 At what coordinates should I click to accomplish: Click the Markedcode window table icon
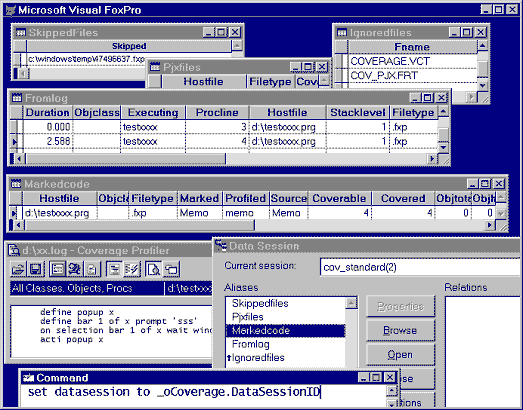point(16,183)
